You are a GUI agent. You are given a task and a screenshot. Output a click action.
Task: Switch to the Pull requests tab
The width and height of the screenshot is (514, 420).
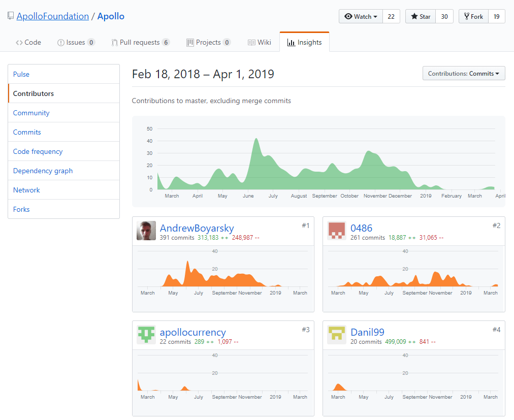[140, 43]
